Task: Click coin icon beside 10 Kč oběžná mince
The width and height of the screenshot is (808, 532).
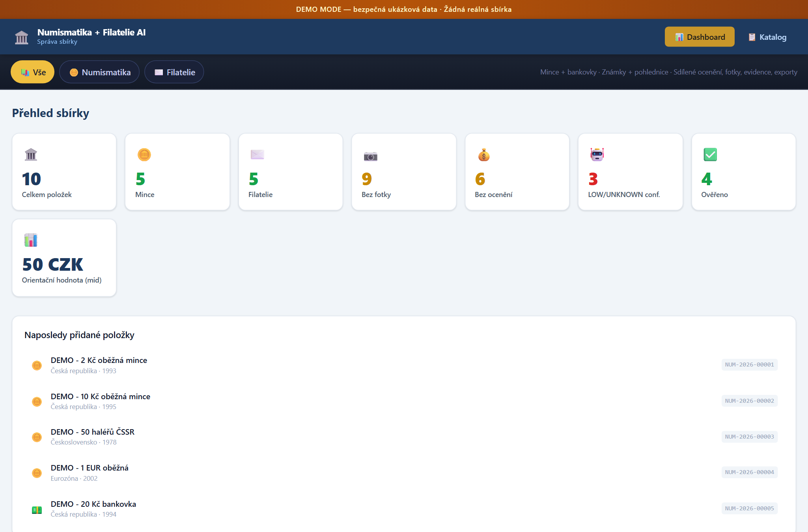Action: point(37,402)
